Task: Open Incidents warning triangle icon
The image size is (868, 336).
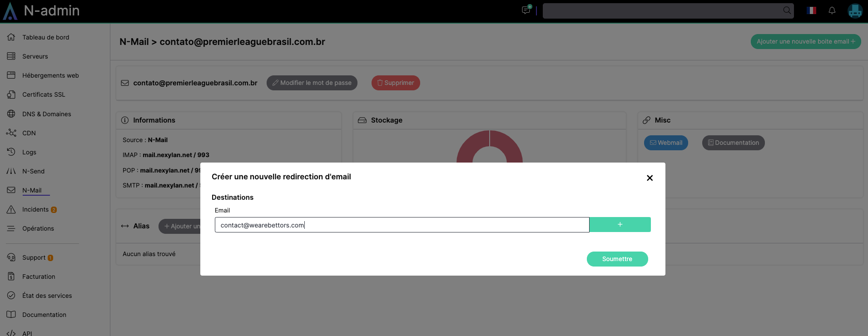Action: tap(11, 209)
